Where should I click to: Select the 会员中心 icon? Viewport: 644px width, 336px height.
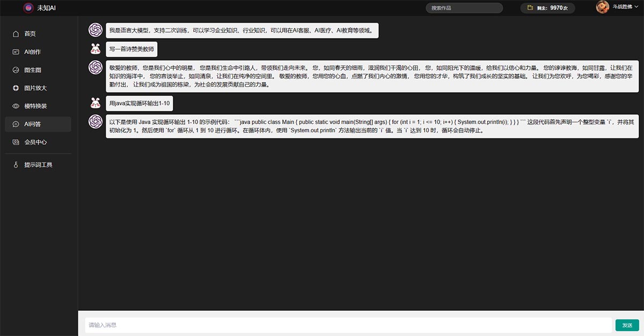pos(16,142)
